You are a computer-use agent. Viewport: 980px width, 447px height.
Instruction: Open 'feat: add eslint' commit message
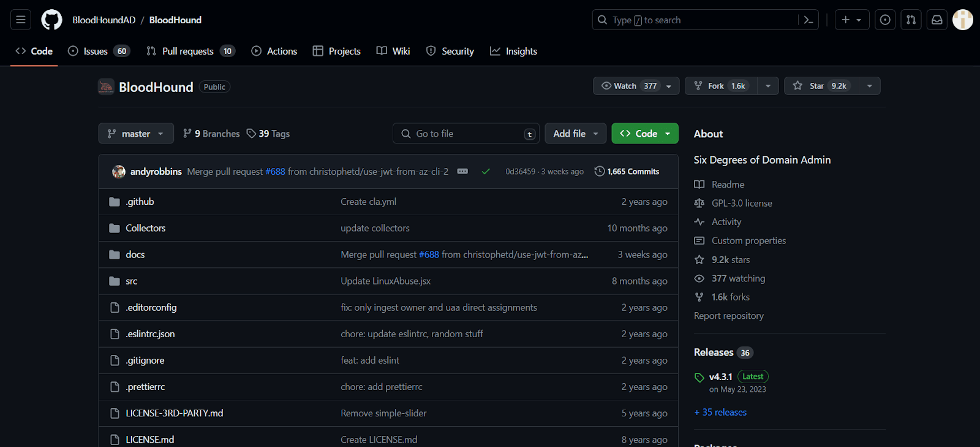[x=370, y=360]
